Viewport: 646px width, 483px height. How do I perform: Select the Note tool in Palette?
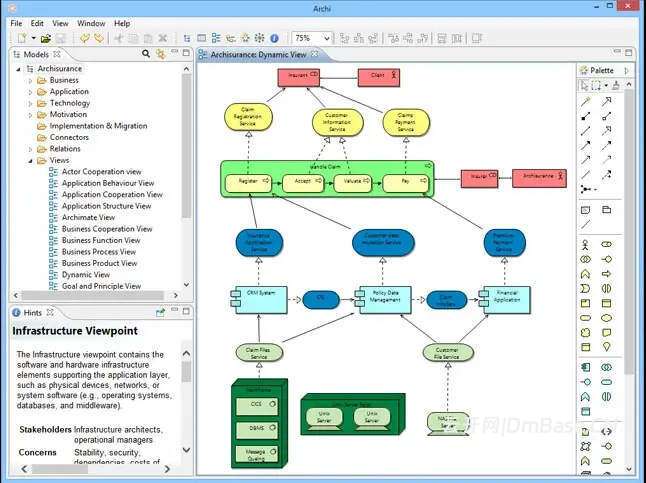(585, 210)
